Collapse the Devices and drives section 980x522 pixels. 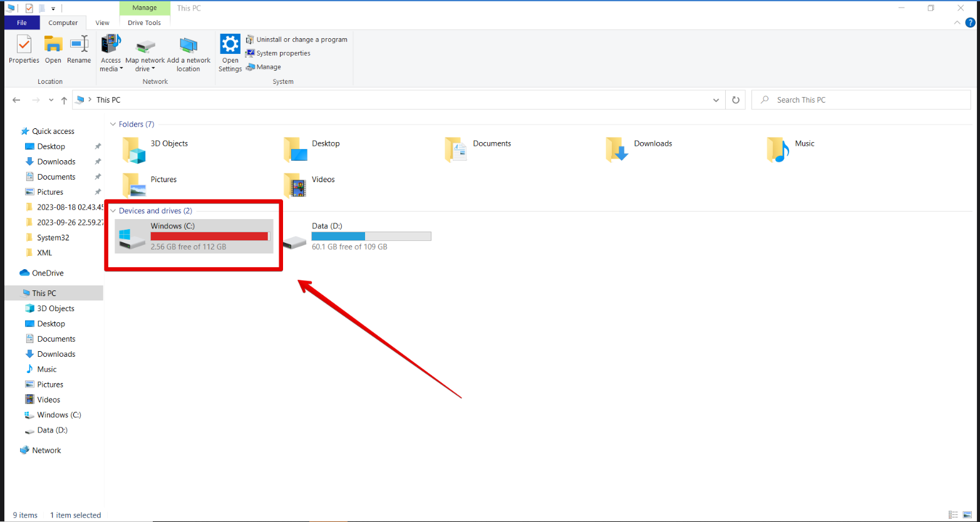(x=113, y=211)
